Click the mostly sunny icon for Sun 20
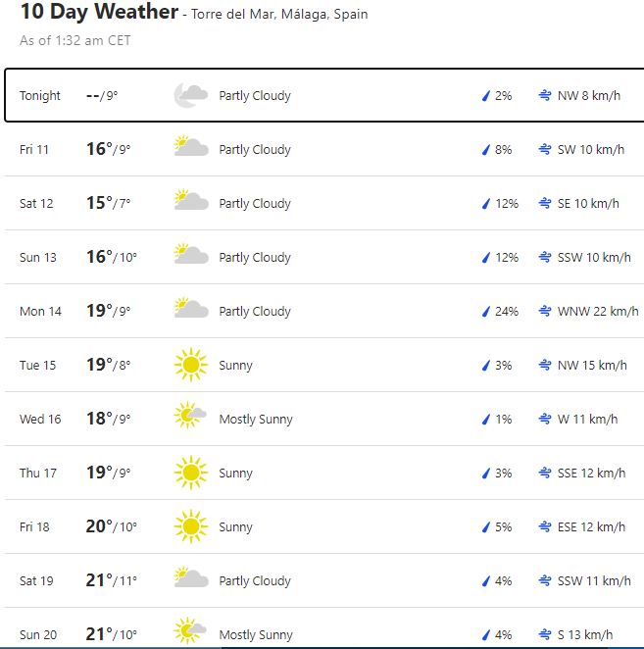Screen dimensions: 644x649 pos(190,633)
